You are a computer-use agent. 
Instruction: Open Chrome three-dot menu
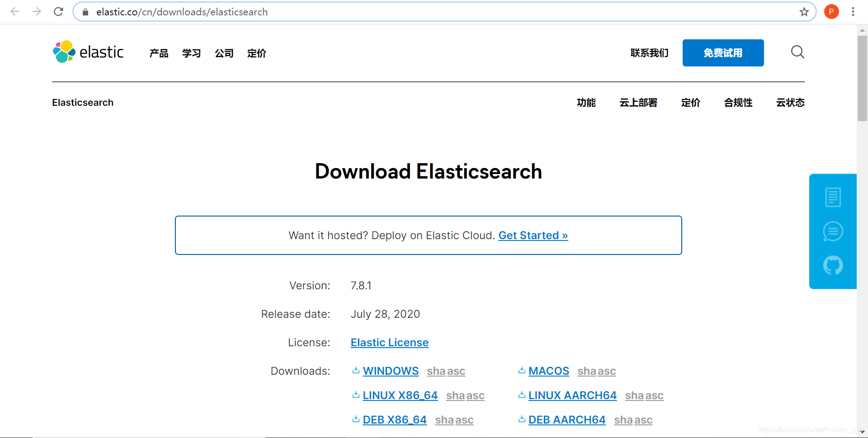(x=853, y=12)
